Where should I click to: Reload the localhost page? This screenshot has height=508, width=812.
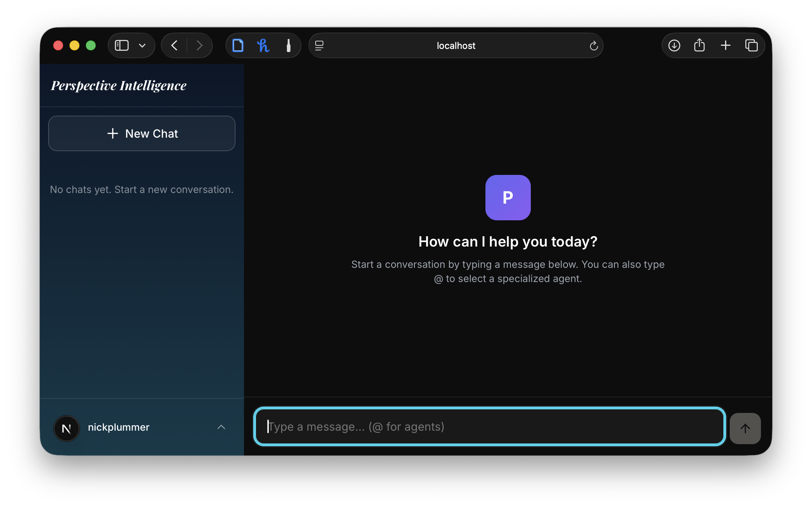click(x=594, y=45)
